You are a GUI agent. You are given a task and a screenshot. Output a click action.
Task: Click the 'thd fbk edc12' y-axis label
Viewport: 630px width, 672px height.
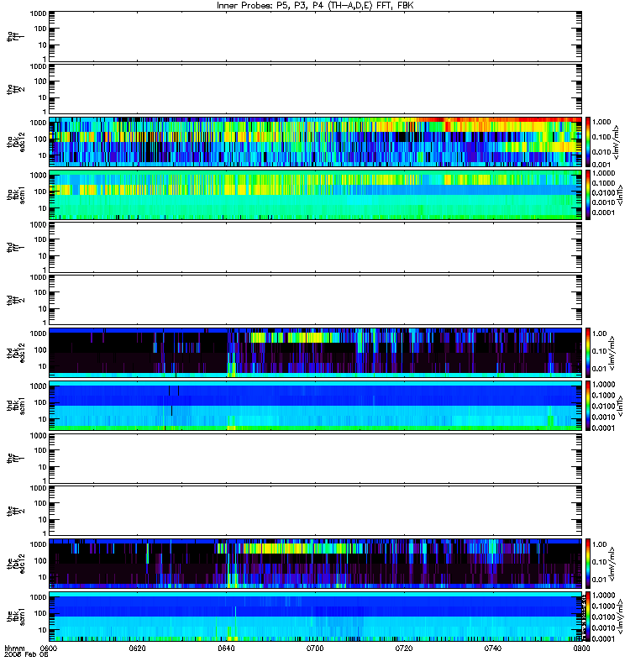[x=16, y=353]
